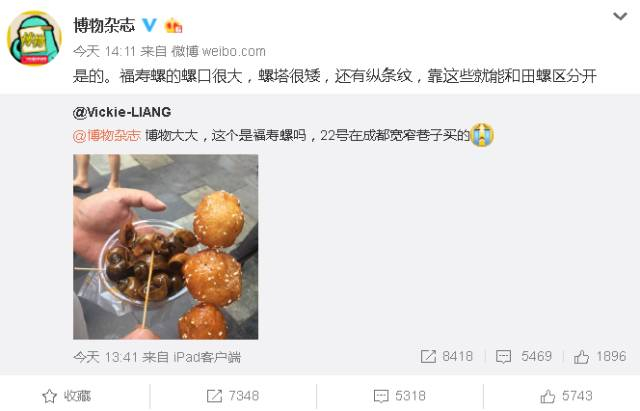Open the comments showing 5318

pyautogui.click(x=400, y=396)
